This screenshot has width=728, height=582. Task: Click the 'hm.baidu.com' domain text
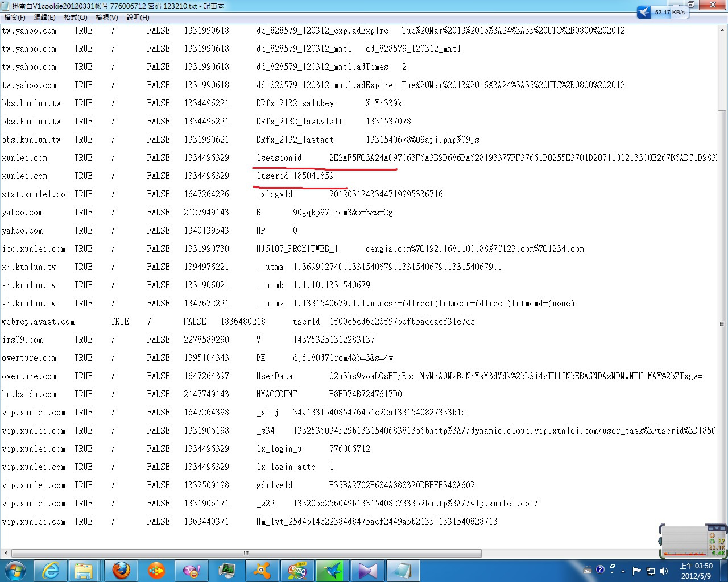[x=29, y=394]
